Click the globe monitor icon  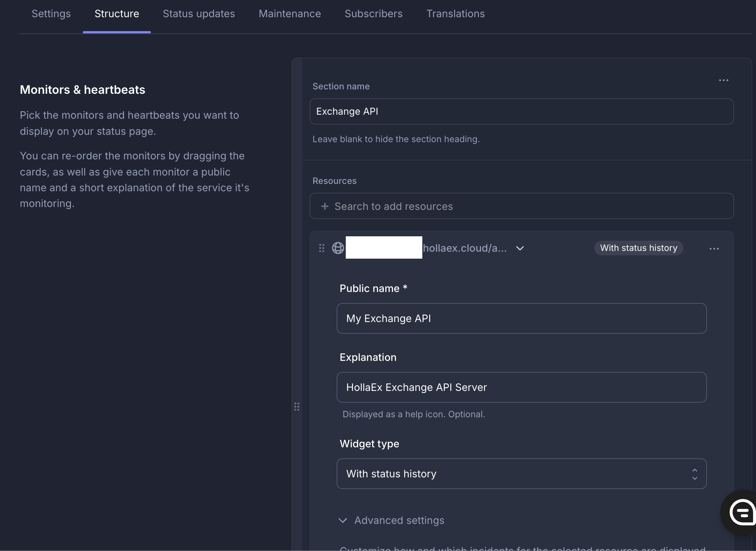click(x=338, y=248)
